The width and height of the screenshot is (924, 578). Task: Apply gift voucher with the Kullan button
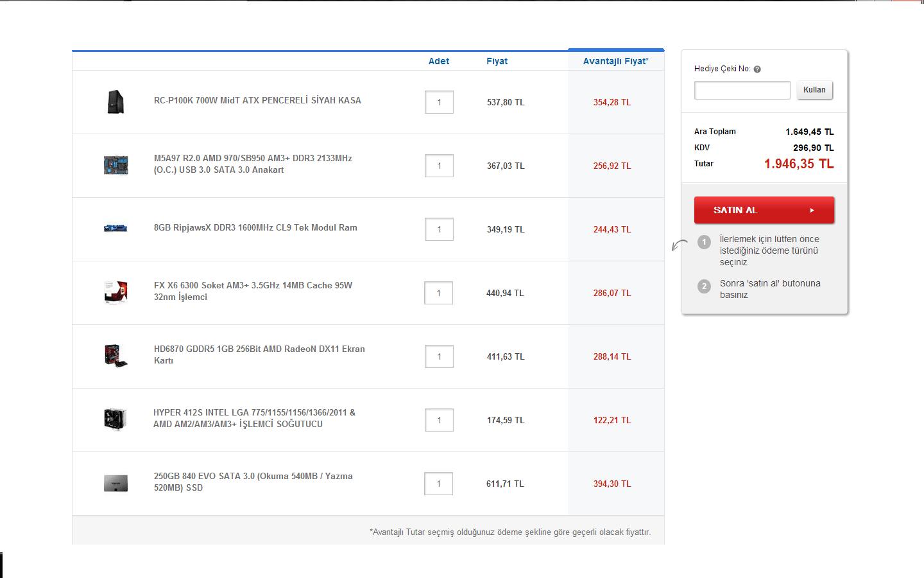815,90
